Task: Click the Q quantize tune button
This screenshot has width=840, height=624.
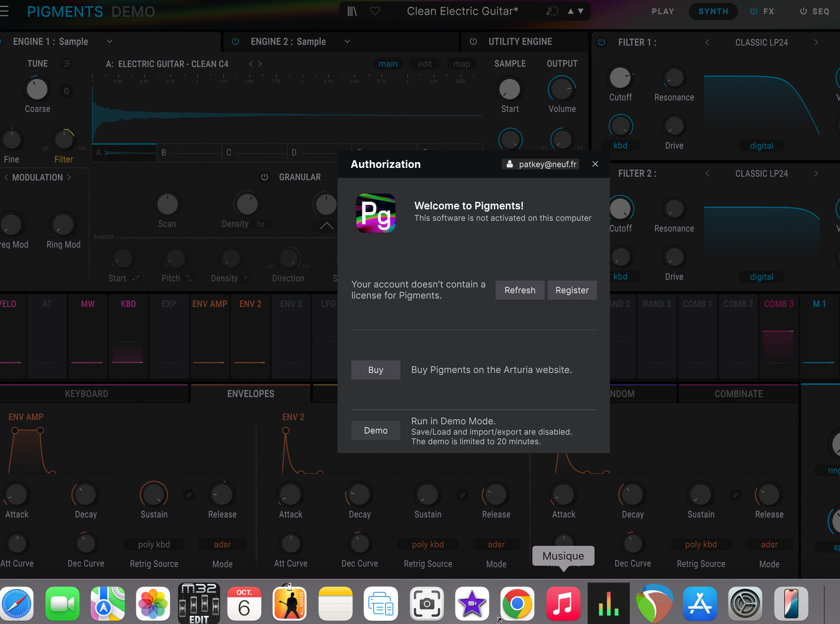Action: 66,91
